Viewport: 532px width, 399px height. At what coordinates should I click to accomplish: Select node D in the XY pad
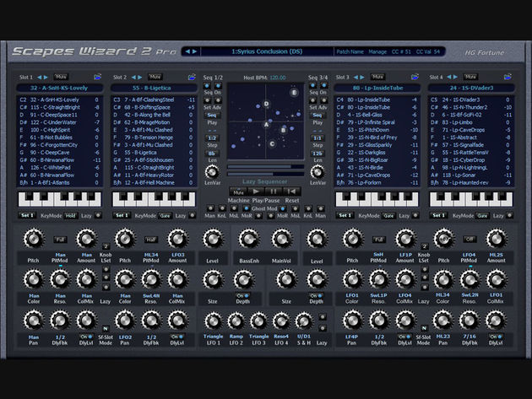(x=266, y=104)
